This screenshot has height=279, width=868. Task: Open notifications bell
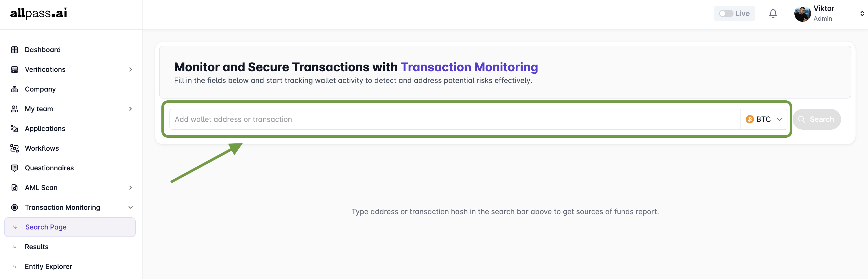click(x=773, y=13)
